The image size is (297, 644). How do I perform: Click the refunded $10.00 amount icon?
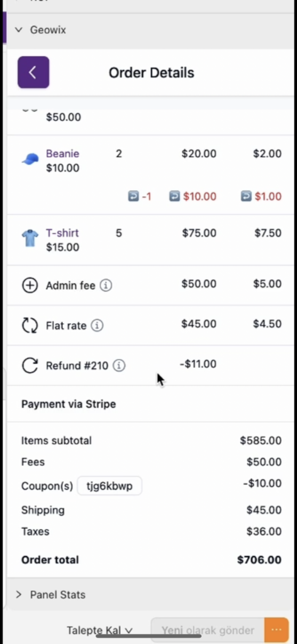point(174,196)
